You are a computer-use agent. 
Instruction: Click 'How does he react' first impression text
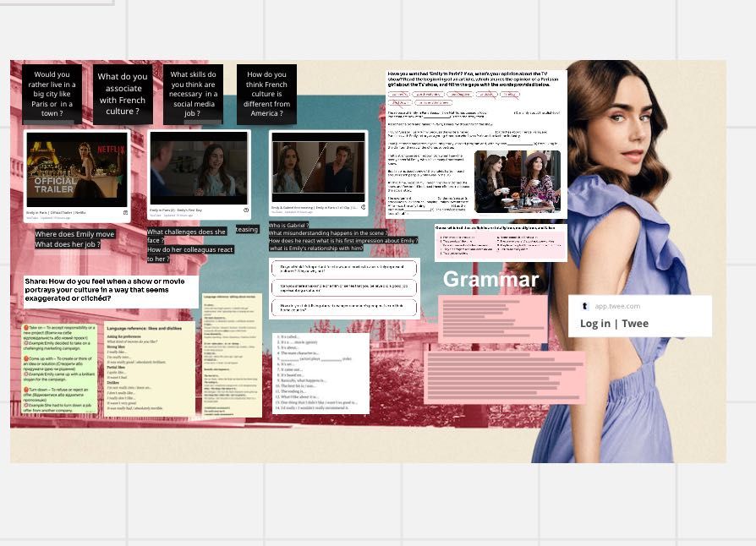(x=343, y=241)
